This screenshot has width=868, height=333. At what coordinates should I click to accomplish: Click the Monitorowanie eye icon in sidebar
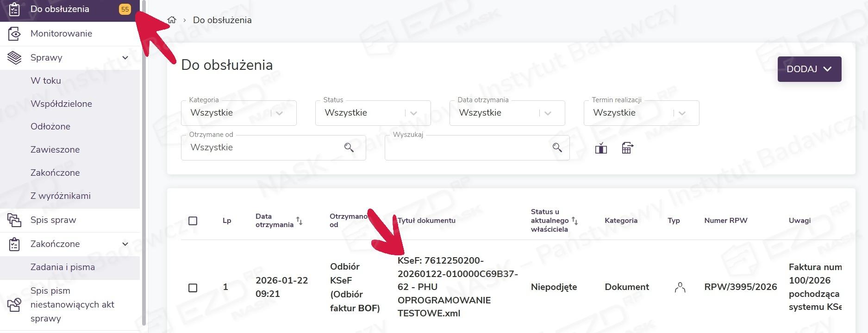click(x=14, y=34)
